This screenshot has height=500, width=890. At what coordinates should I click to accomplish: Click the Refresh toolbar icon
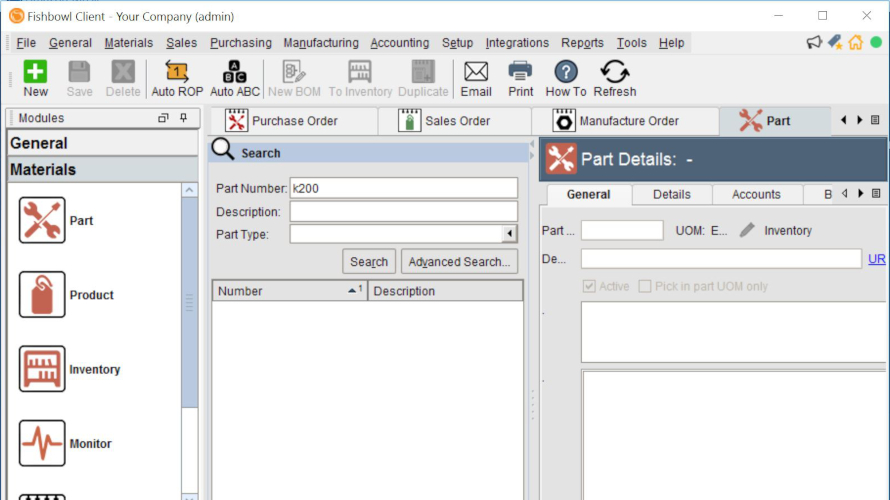(615, 78)
